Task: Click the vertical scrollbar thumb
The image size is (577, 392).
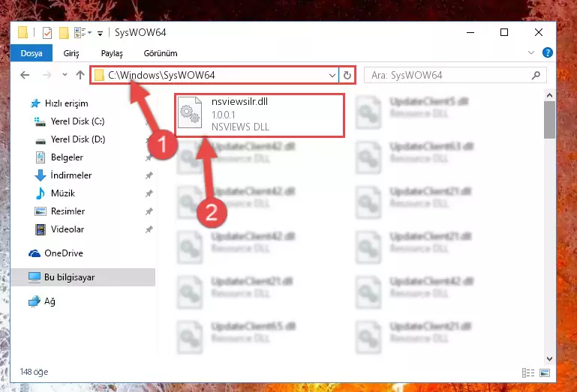Action: 549,120
